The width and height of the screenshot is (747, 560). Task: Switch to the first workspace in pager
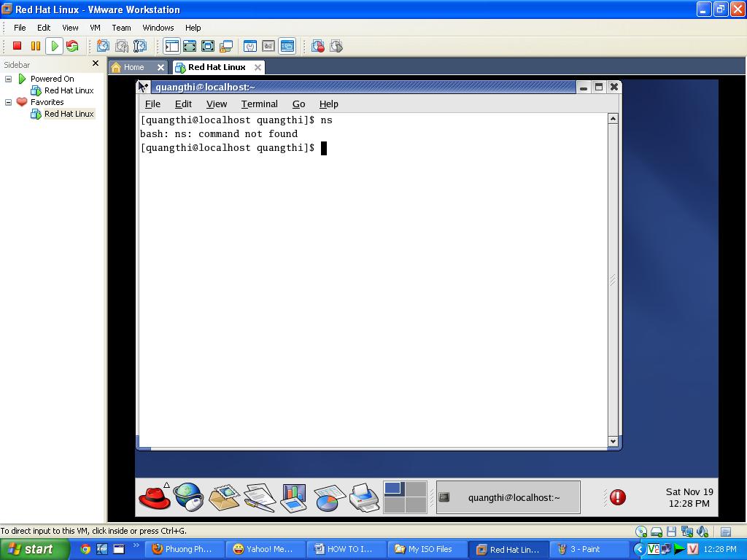(x=394, y=489)
